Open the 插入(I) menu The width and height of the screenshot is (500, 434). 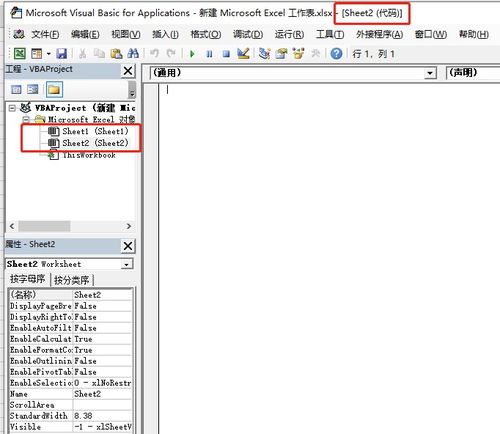[165, 34]
